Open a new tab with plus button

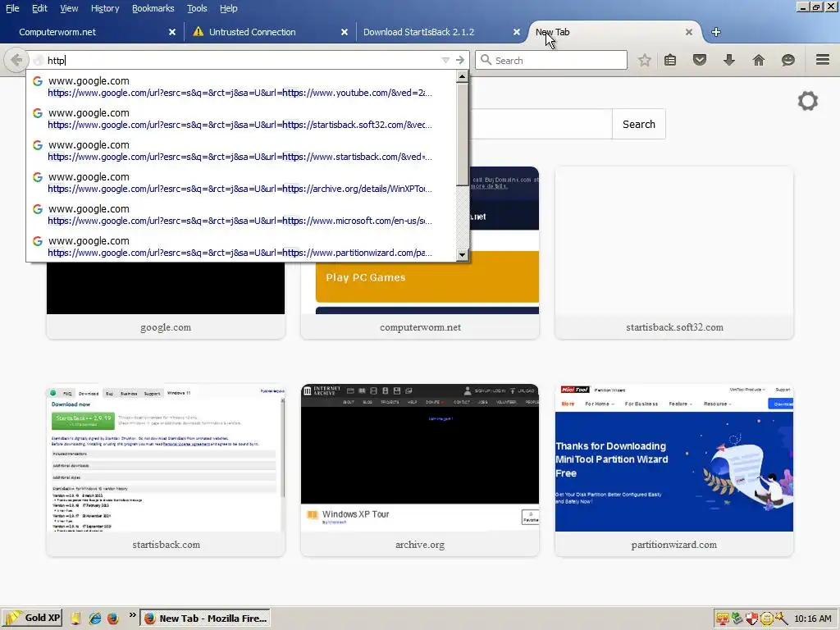tap(715, 32)
